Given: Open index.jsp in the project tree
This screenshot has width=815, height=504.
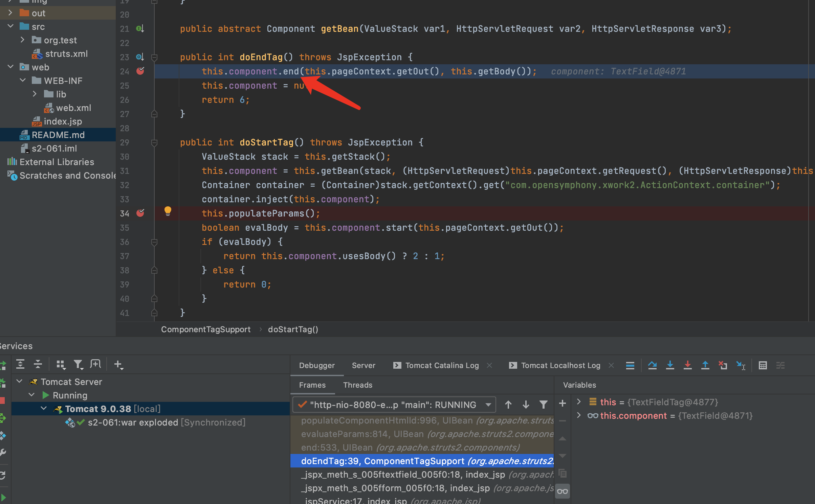Looking at the screenshot, I should [x=63, y=121].
